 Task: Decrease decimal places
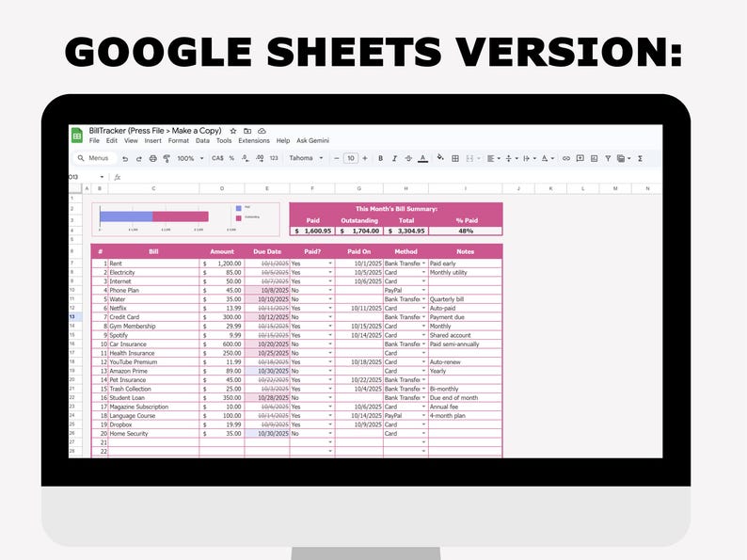pos(245,158)
